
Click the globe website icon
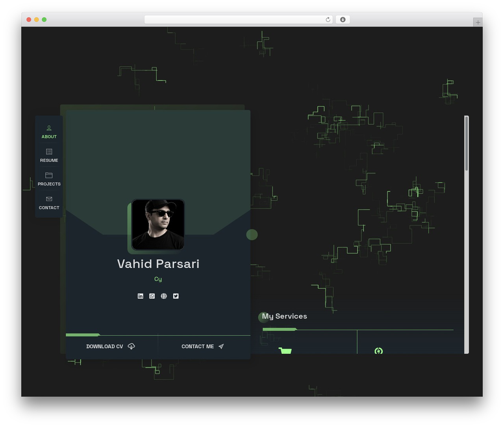[164, 296]
